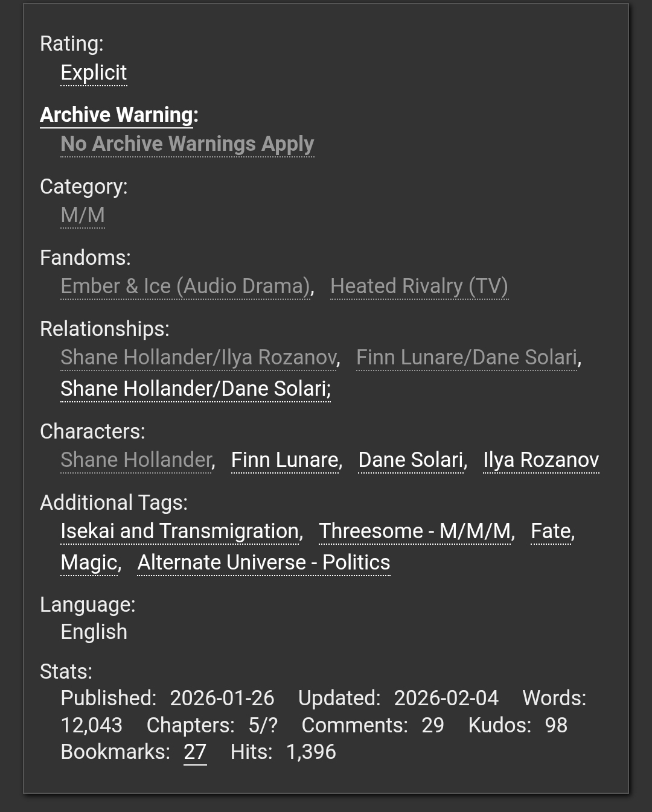Open the Threesome - M/M/M tag

click(x=415, y=531)
